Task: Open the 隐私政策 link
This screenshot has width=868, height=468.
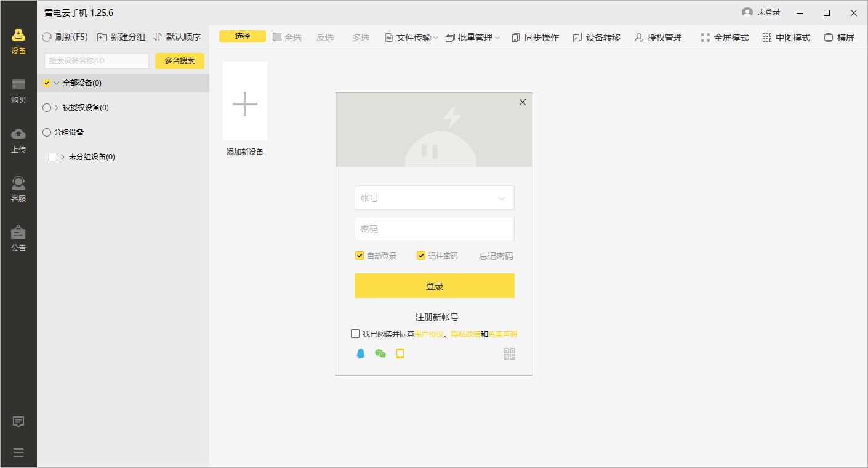Action: click(x=466, y=334)
